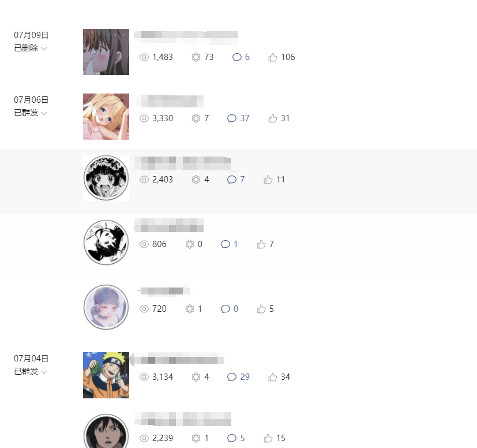Click thumbs-up icon showing 11 likes
The height and width of the screenshot is (448, 477).
point(268,180)
